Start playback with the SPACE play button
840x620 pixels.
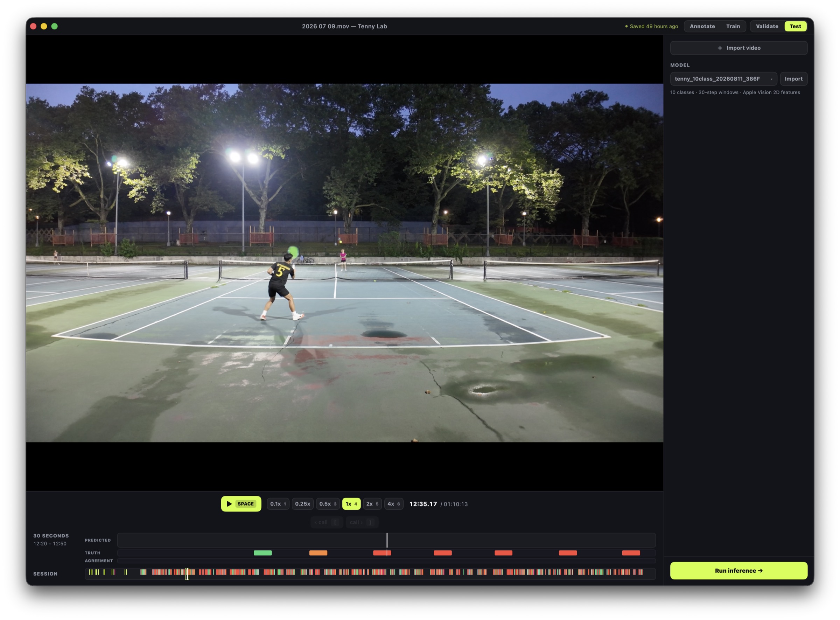click(241, 504)
